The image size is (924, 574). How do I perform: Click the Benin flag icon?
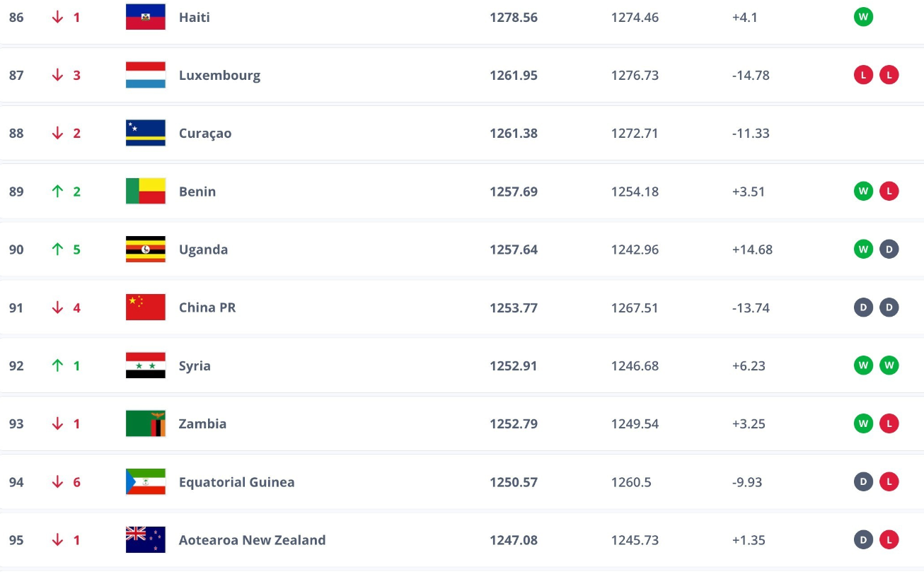[x=145, y=191]
